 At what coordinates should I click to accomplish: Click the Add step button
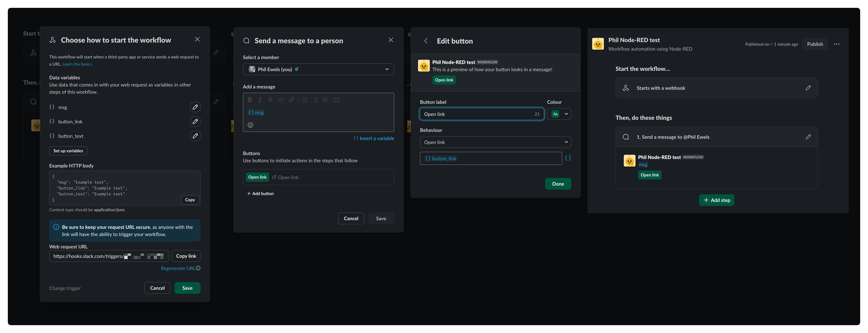tap(716, 200)
